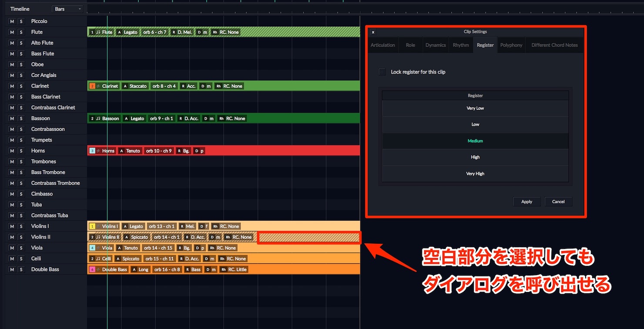Open the Tenuto articulation tag on Viola clip
The image size is (644, 329).
[128, 248]
